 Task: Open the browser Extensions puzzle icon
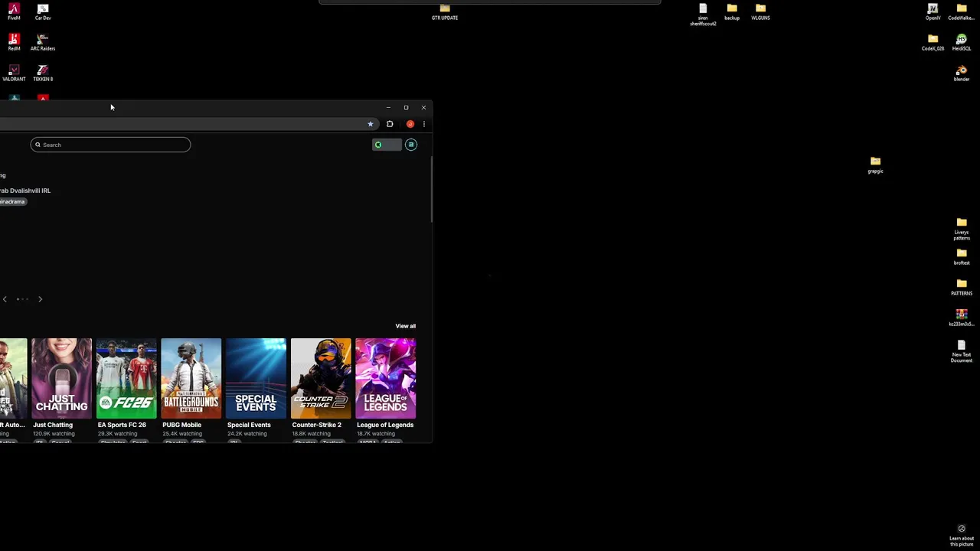coord(390,124)
